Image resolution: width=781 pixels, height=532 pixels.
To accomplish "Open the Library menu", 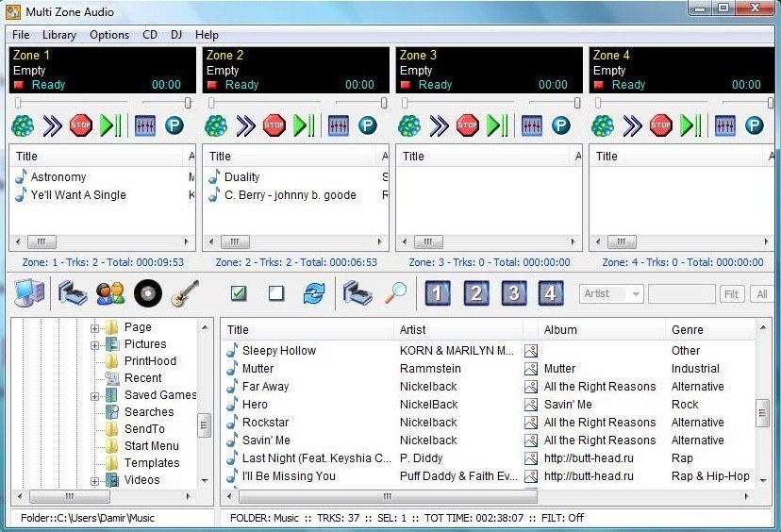I will pos(59,35).
